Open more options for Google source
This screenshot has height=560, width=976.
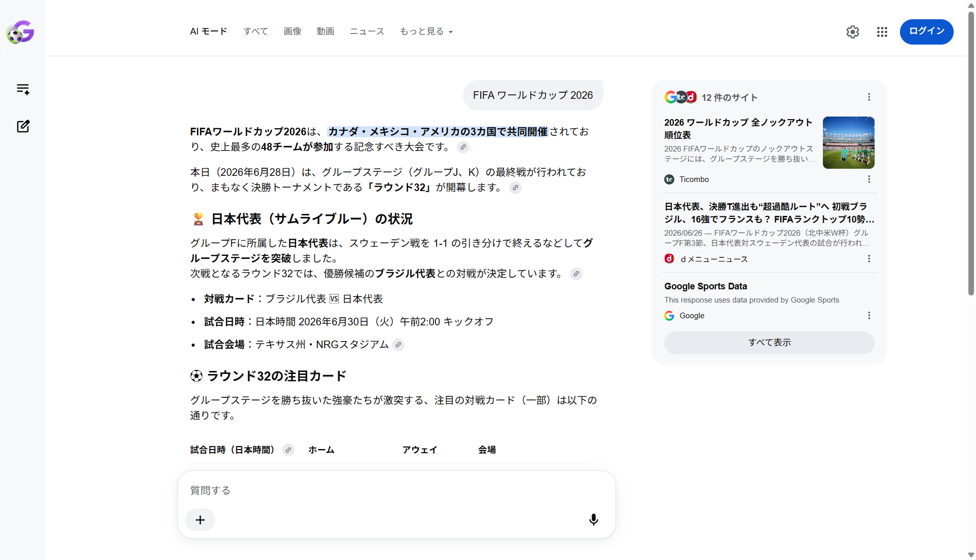(x=869, y=315)
